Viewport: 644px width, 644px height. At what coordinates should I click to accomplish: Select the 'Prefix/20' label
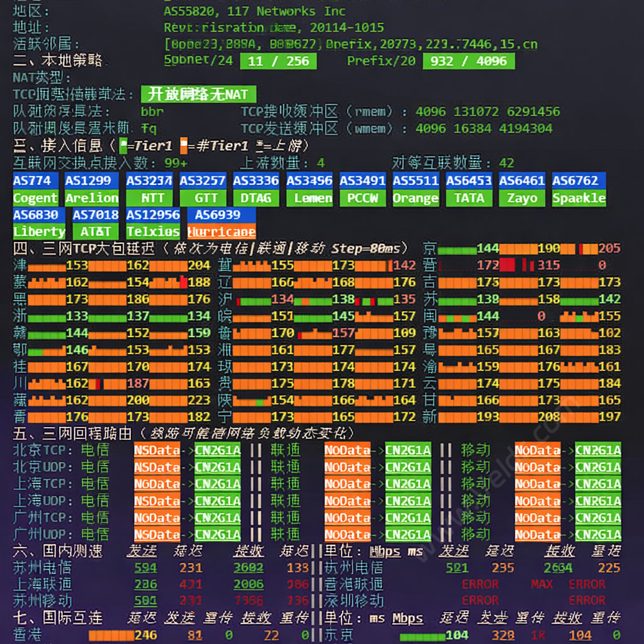point(381,61)
